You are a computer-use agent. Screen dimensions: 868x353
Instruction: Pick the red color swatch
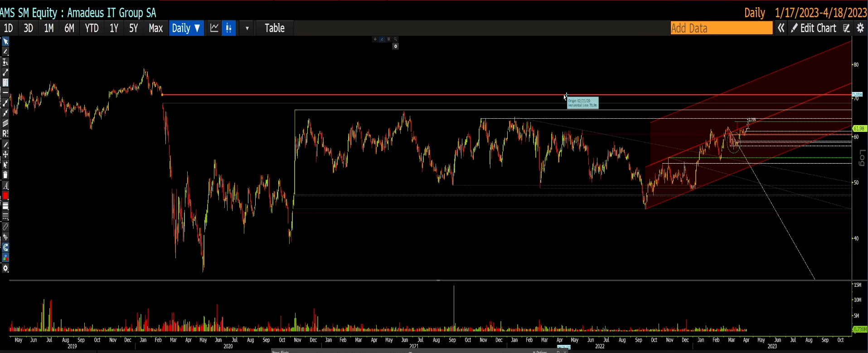point(5,196)
